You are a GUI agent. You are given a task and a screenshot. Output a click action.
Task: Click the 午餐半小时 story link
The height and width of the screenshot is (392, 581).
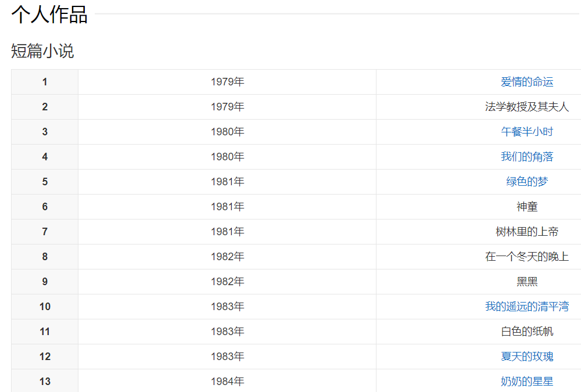526,132
